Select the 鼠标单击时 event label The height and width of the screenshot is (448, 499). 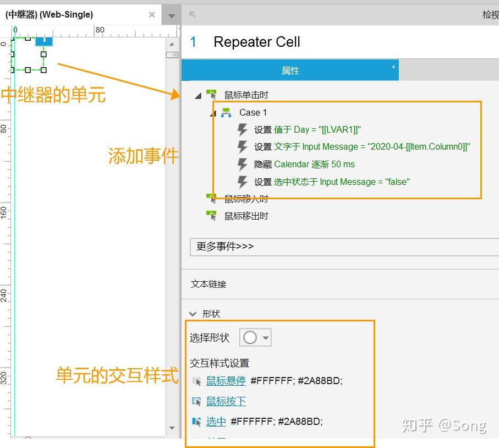246,95
